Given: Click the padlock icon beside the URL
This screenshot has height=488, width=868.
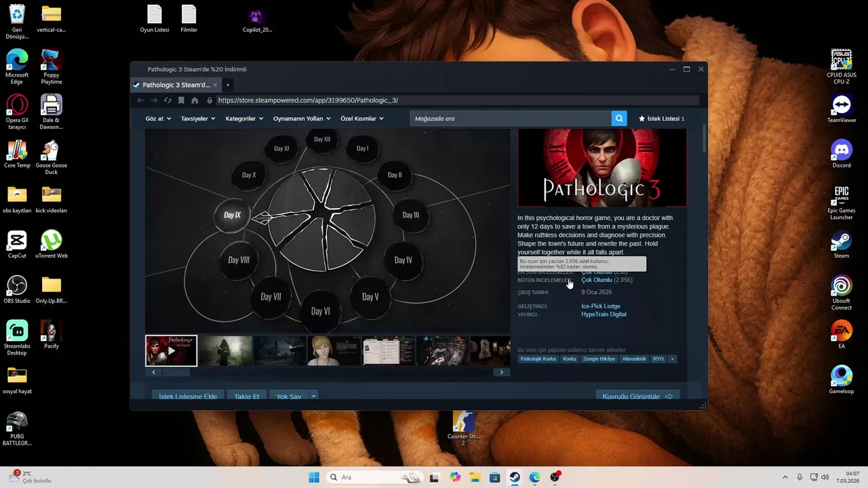Looking at the screenshot, I should (210, 100).
